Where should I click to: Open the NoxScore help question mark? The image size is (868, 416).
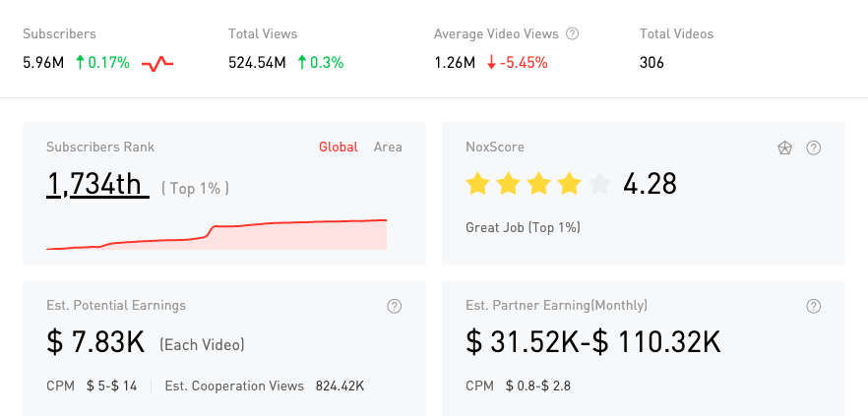tap(814, 148)
